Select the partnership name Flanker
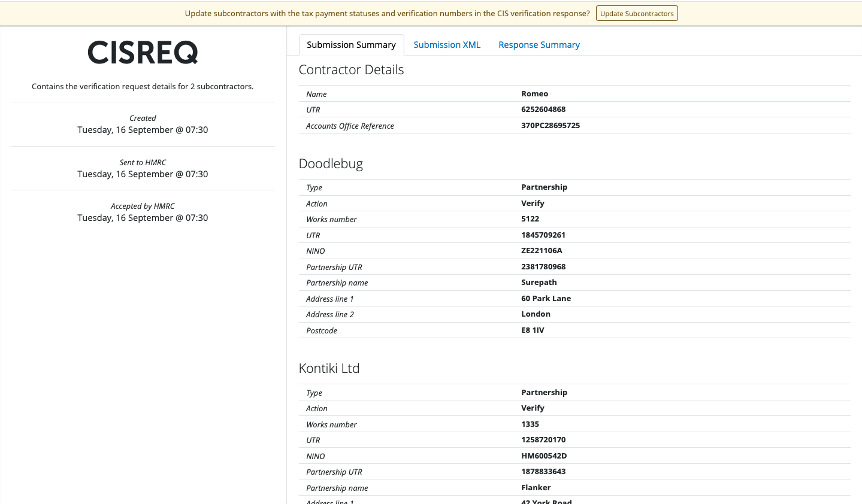This screenshot has height=504, width=862. point(536,488)
